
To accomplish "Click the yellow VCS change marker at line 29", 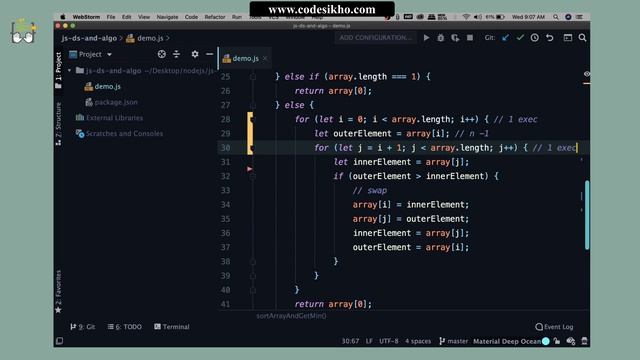I will [x=250, y=133].
